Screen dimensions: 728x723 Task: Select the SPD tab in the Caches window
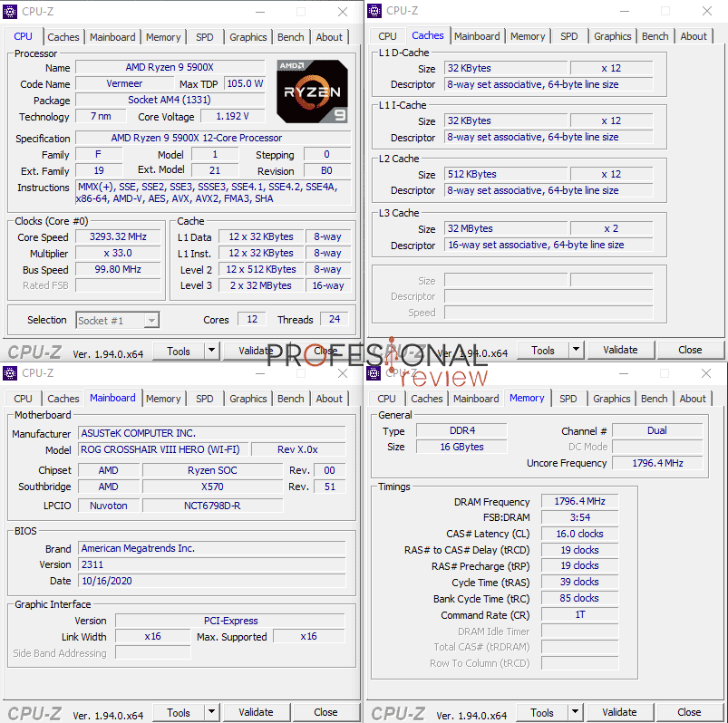click(x=568, y=36)
